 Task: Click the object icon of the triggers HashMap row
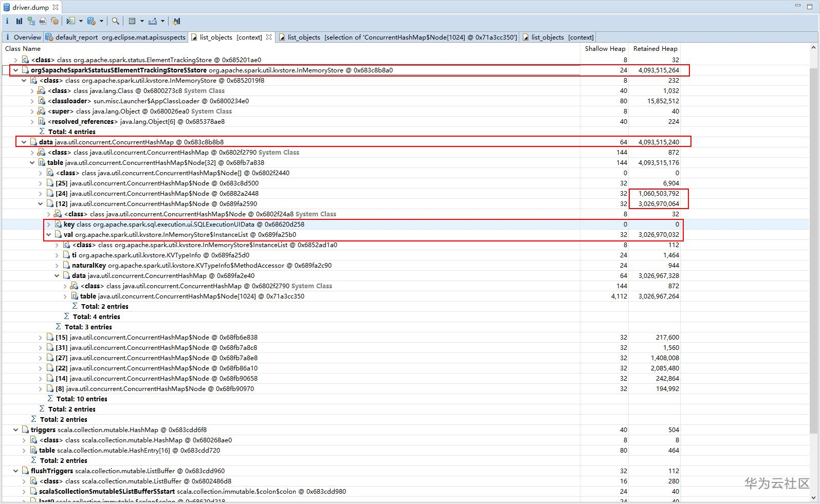click(x=25, y=430)
